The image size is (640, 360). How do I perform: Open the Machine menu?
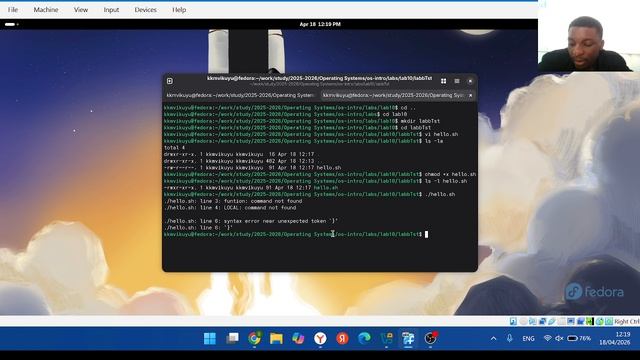pos(46,9)
